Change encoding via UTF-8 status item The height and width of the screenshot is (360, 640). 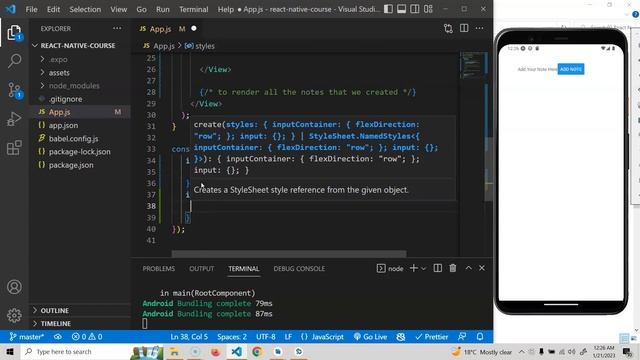pyautogui.click(x=266, y=337)
